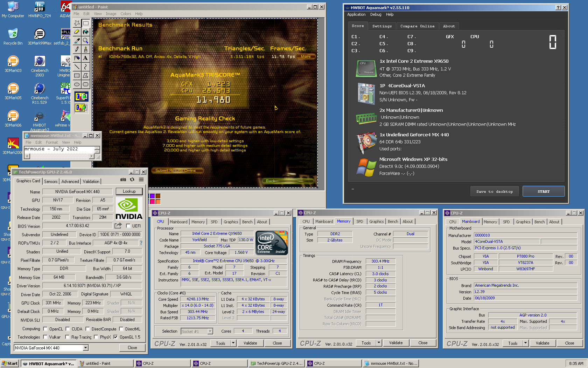The width and height of the screenshot is (588, 368).
Task: Toggle the Ray Tracing checkbox
Action: pyautogui.click(x=67, y=337)
